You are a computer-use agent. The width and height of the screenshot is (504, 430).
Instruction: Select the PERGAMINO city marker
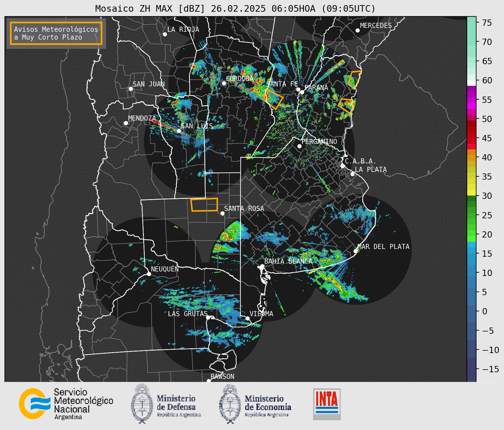pyautogui.click(x=299, y=146)
